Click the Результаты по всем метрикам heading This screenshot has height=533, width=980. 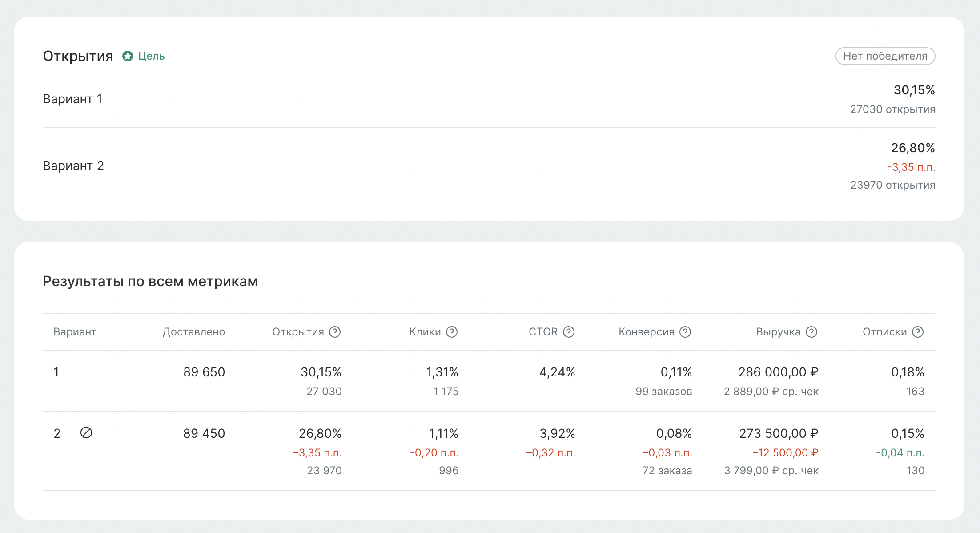[x=150, y=281]
